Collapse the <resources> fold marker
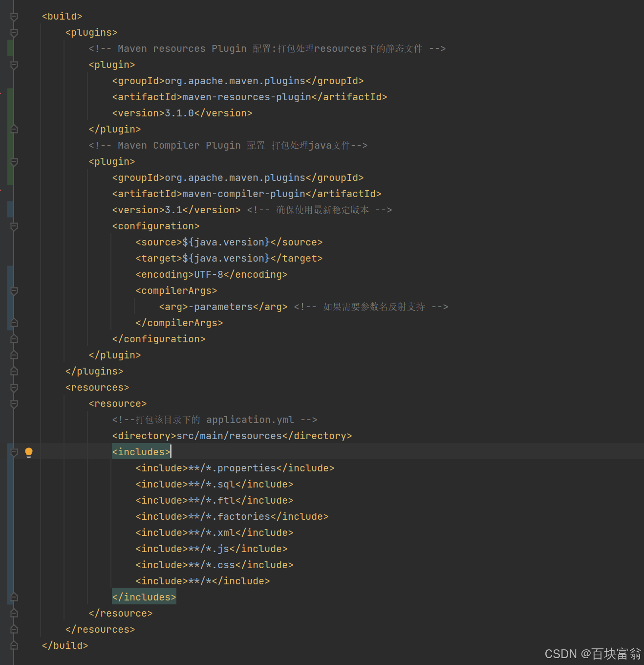The image size is (644, 665). click(14, 388)
